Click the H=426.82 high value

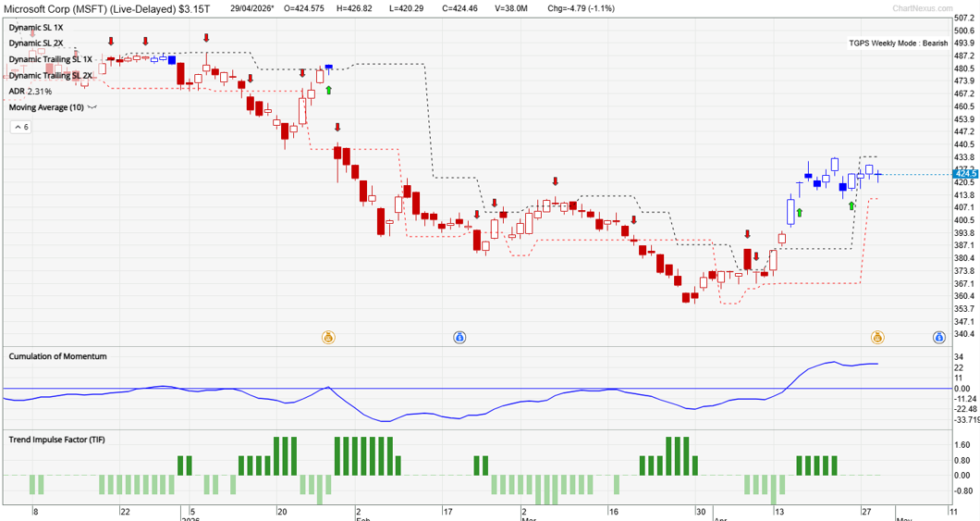pyautogui.click(x=354, y=8)
